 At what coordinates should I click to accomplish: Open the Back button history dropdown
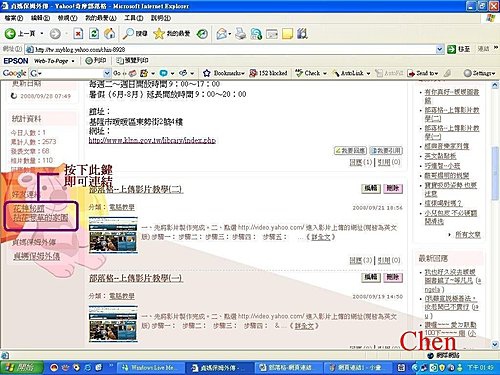coord(42,33)
